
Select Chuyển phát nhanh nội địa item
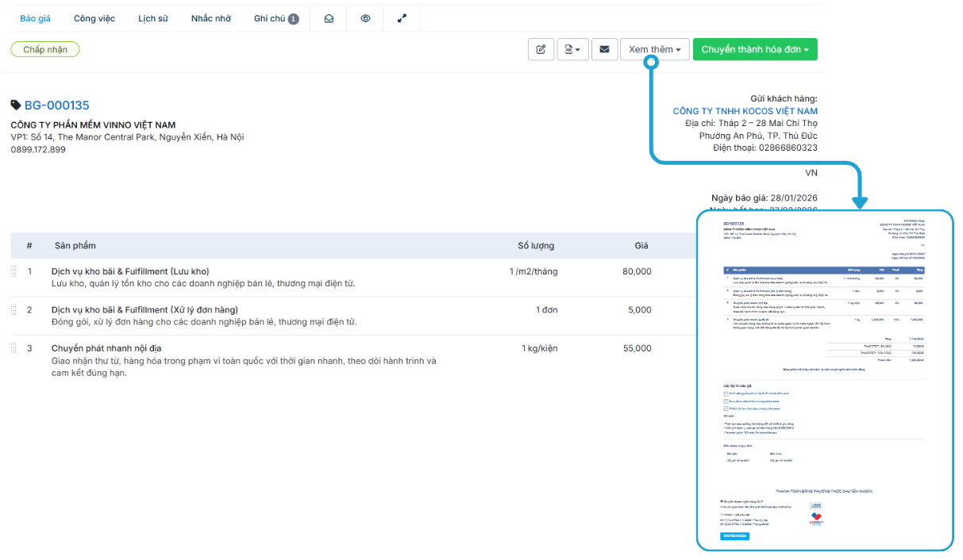click(x=106, y=348)
